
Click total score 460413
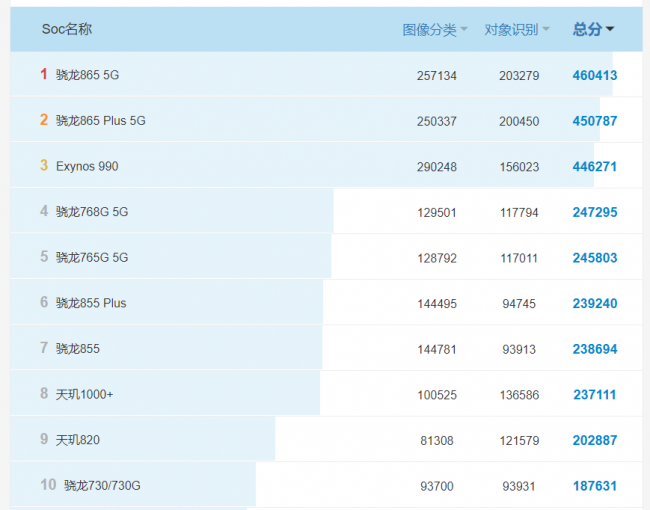click(x=595, y=75)
